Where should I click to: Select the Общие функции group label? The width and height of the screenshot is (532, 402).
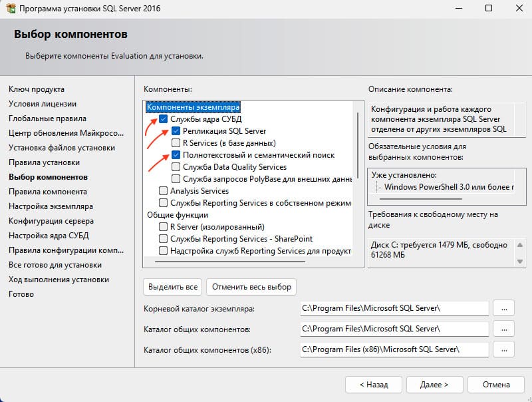(178, 215)
